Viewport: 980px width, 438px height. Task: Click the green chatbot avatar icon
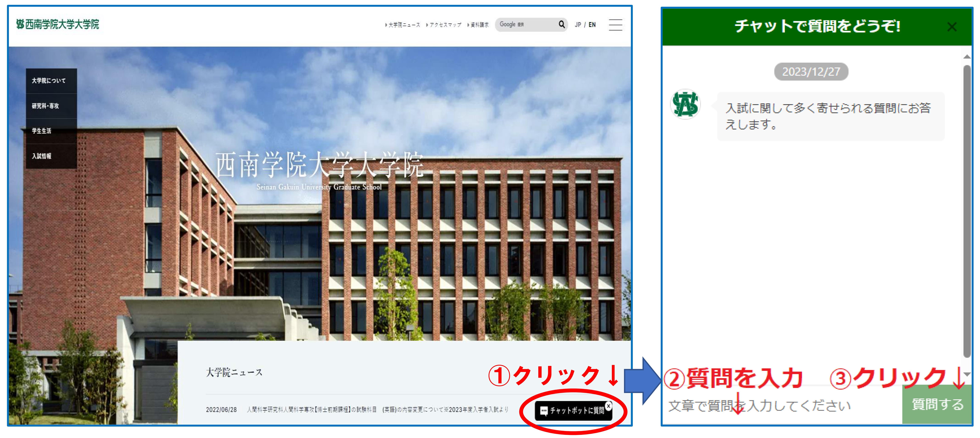point(685,104)
